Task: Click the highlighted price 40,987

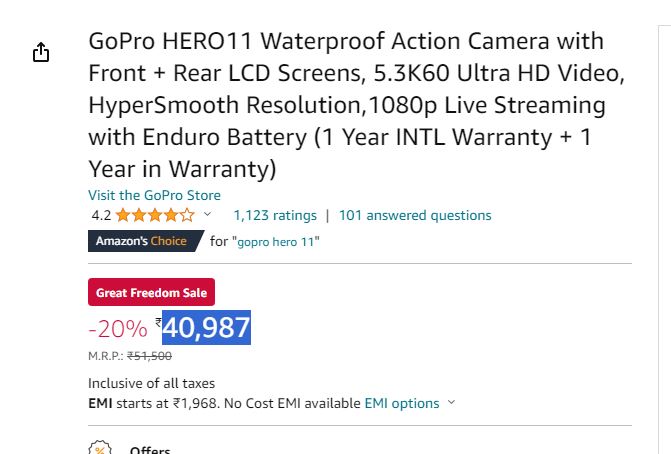Action: click(206, 328)
